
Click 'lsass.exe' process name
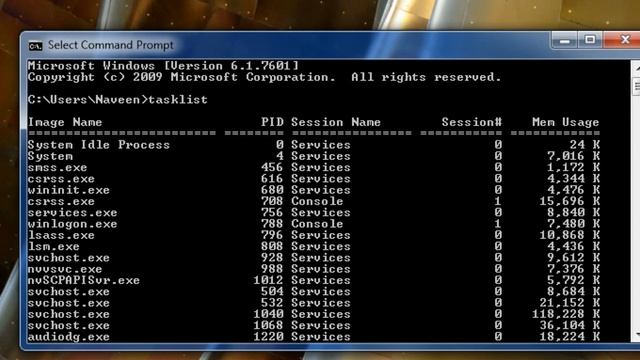(x=61, y=236)
